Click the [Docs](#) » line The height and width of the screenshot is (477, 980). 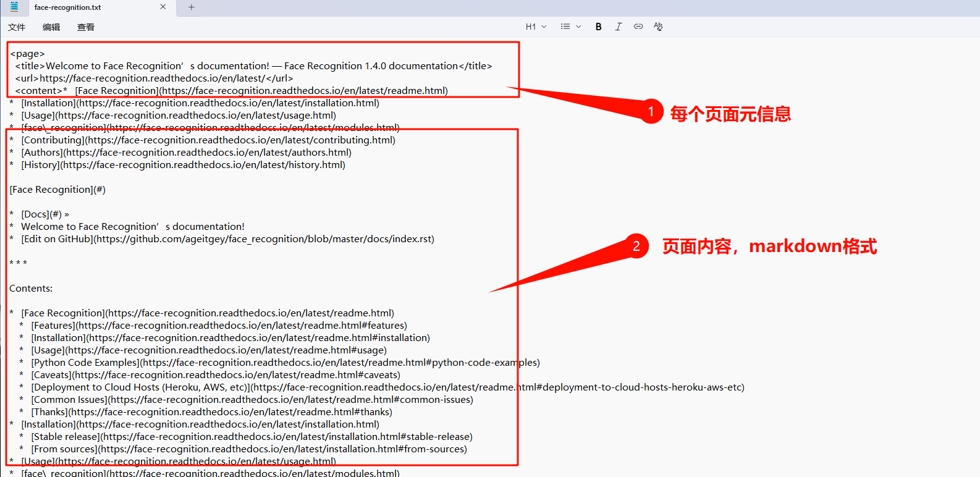pos(40,214)
